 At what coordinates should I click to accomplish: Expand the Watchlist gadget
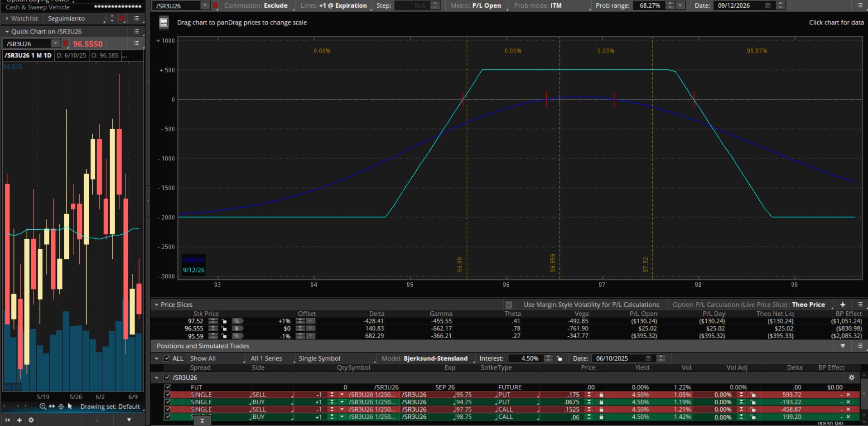pos(7,19)
